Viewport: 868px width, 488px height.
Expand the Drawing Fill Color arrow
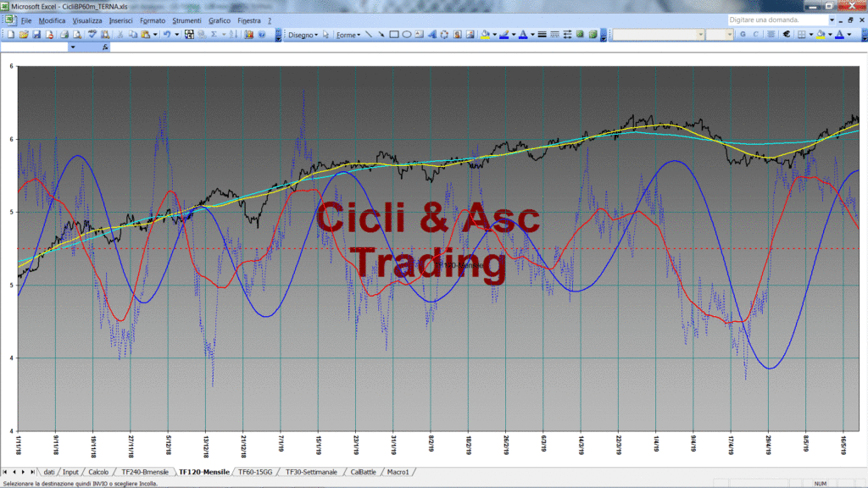point(494,34)
